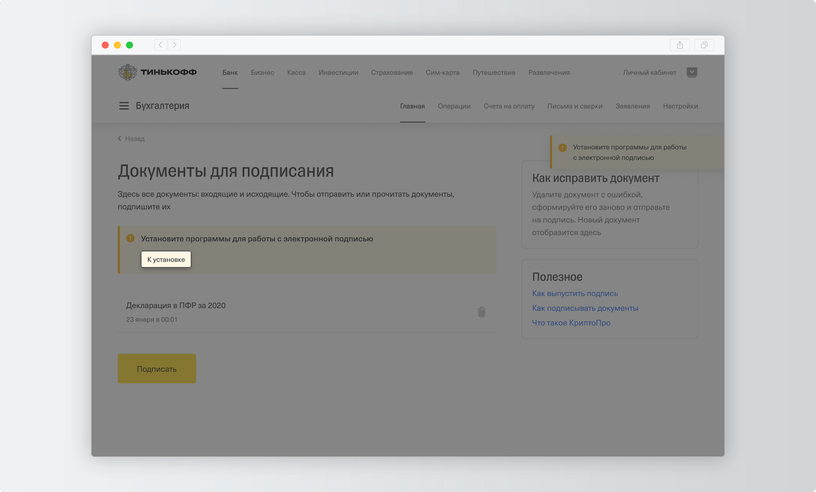This screenshot has height=492, width=816.
Task: Click the share icon in browser toolbar
Action: coord(680,45)
